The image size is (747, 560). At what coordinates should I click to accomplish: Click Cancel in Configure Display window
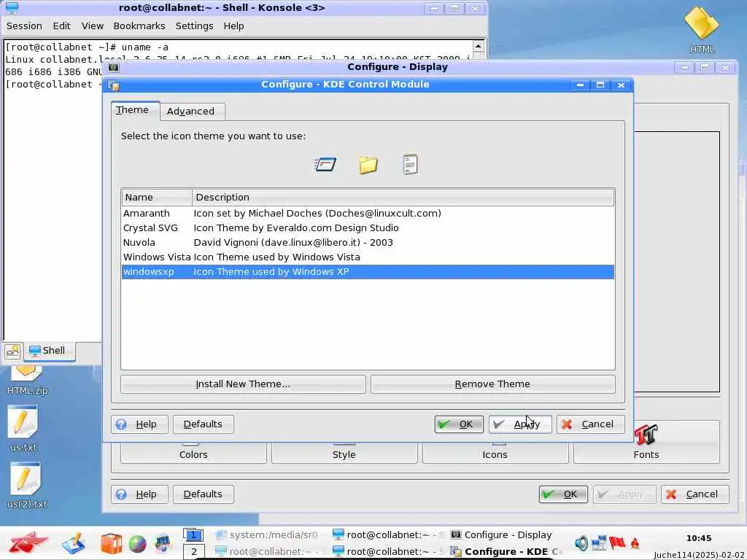click(694, 494)
